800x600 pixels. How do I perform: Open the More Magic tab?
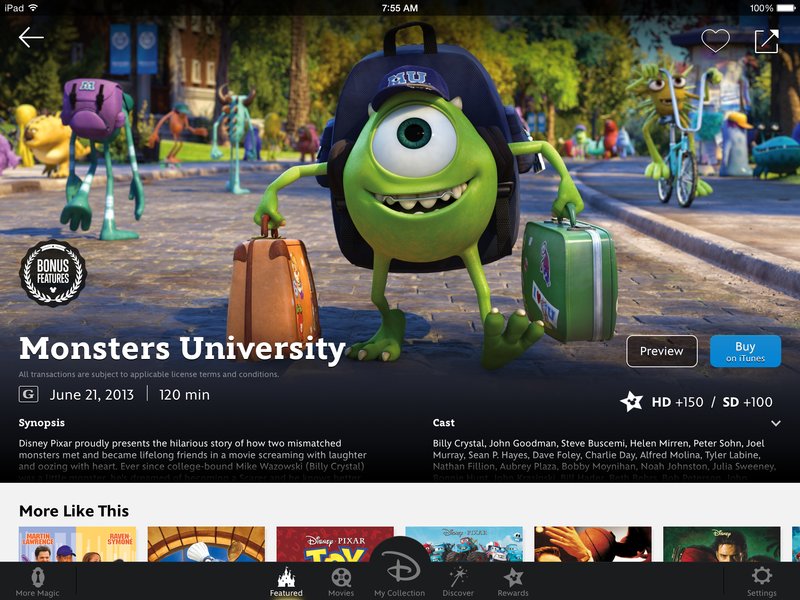(37, 582)
